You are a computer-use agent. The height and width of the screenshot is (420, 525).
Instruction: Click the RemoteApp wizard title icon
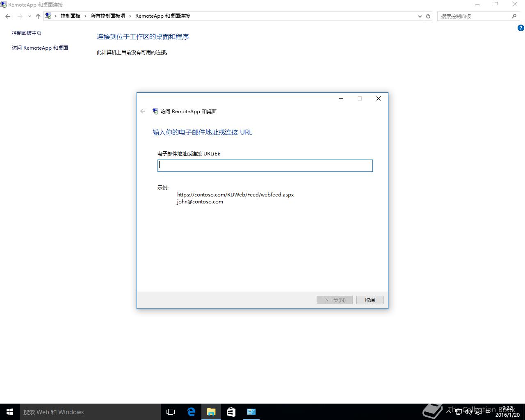(155, 111)
